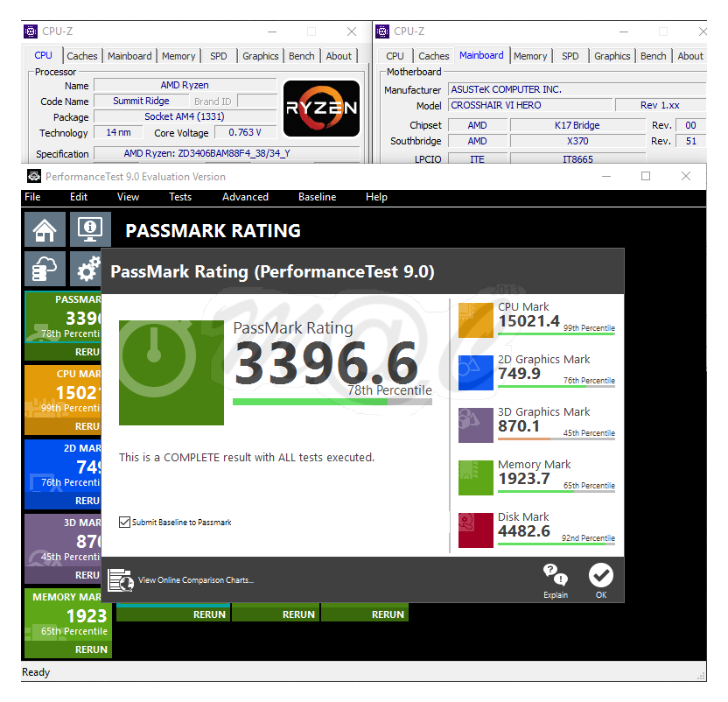Click the CPU-Z Specification field
728x702 pixels.
[x=227, y=153]
